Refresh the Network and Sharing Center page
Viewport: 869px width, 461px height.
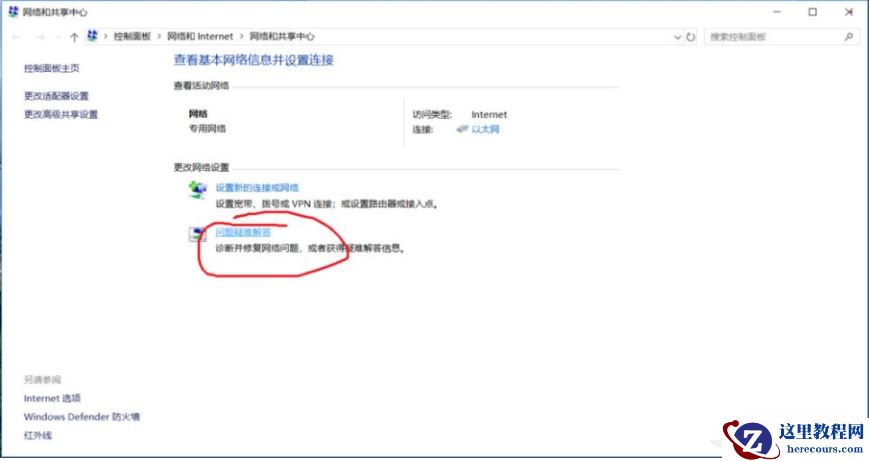(691, 37)
